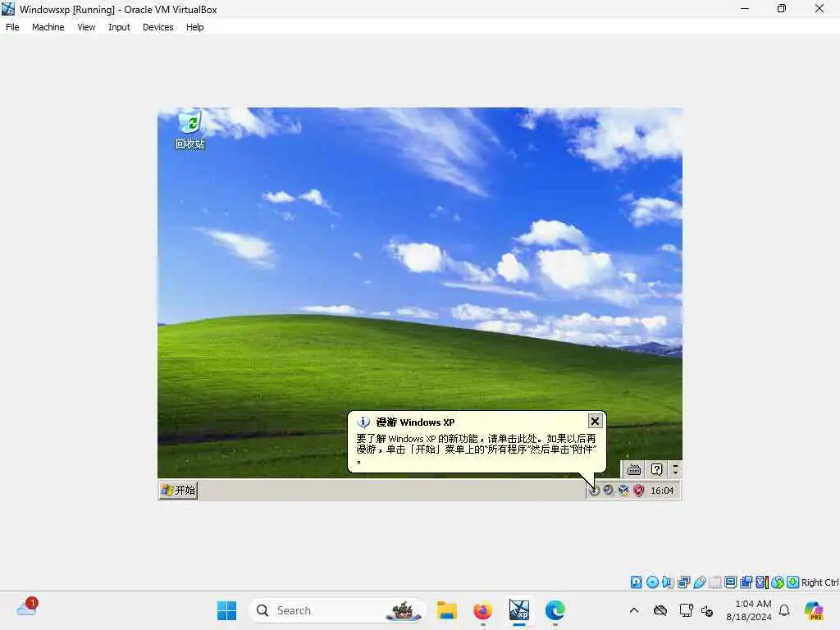Click the keyboard capture green arrow indicator
Image resolution: width=840 pixels, height=630 pixels.
coord(793,582)
